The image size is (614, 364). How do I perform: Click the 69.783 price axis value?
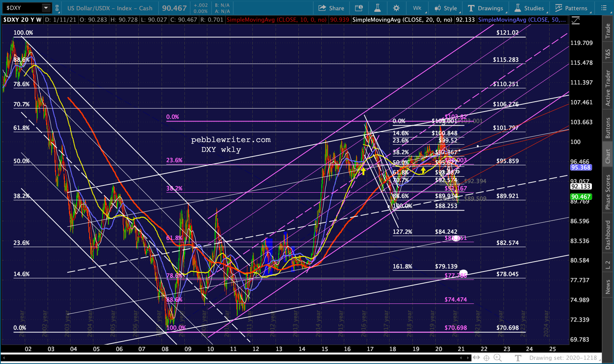pyautogui.click(x=580, y=340)
